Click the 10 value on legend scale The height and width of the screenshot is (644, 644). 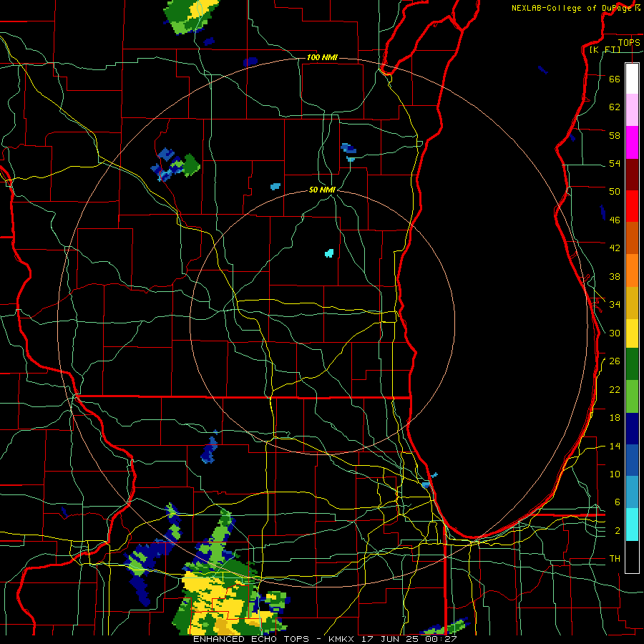click(615, 474)
